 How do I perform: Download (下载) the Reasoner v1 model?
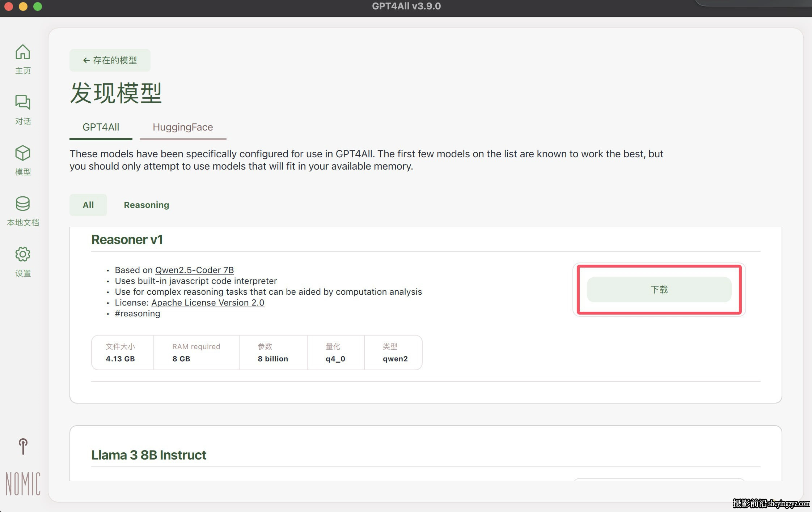point(659,290)
